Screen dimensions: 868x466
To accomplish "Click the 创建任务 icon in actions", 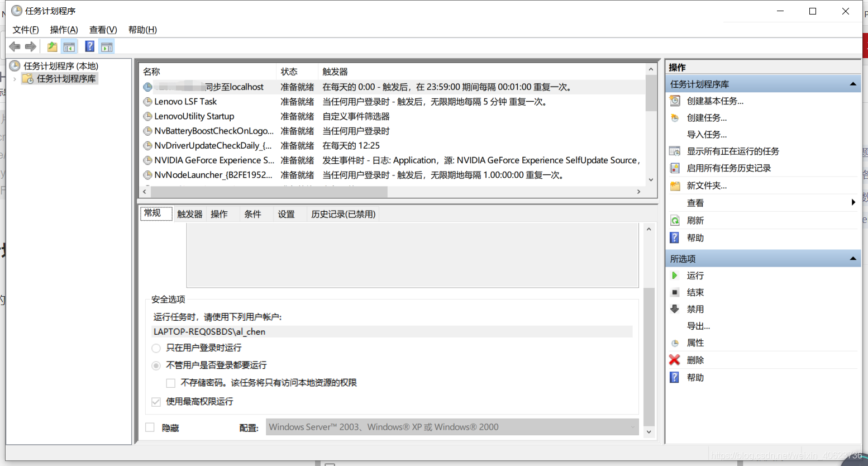I will (x=675, y=118).
